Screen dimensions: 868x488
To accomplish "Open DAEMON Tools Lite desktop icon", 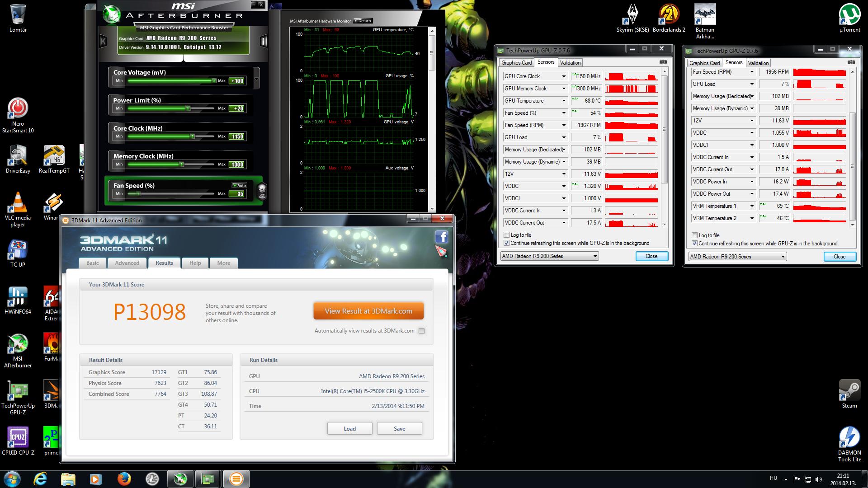I will (x=849, y=445).
